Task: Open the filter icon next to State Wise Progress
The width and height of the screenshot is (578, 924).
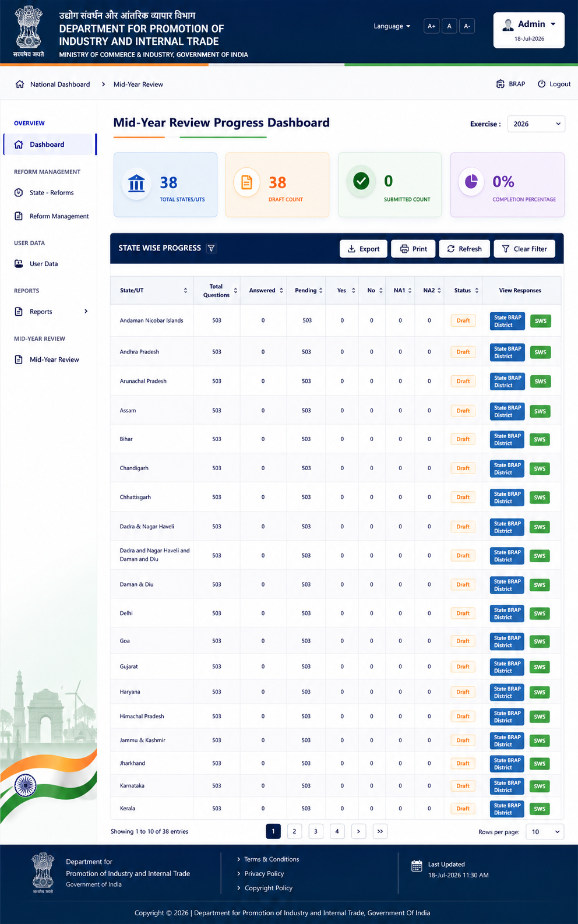Action: [212, 248]
